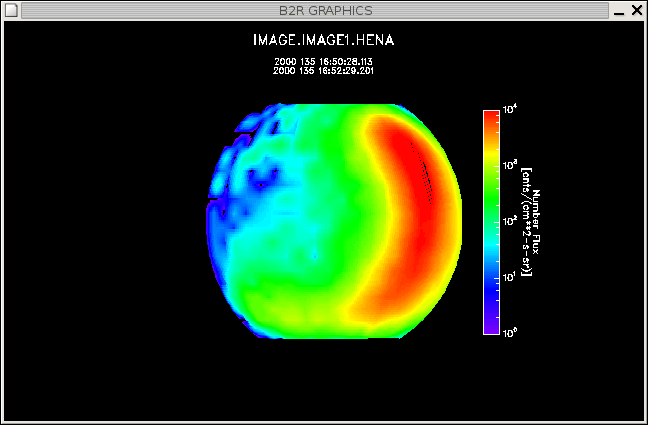Viewport: 648px width, 425px height.
Task: Click the 10^1 color bar tick label
Action: pos(510,277)
